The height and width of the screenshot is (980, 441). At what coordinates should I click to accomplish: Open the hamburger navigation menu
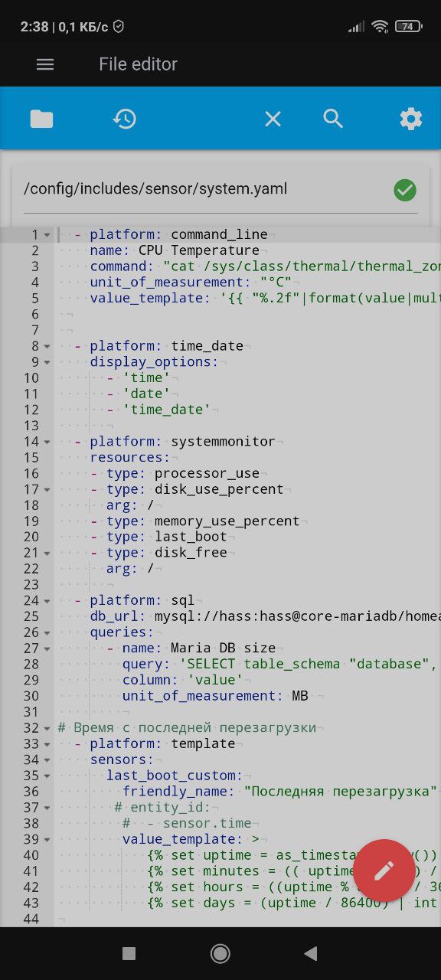pyautogui.click(x=45, y=64)
